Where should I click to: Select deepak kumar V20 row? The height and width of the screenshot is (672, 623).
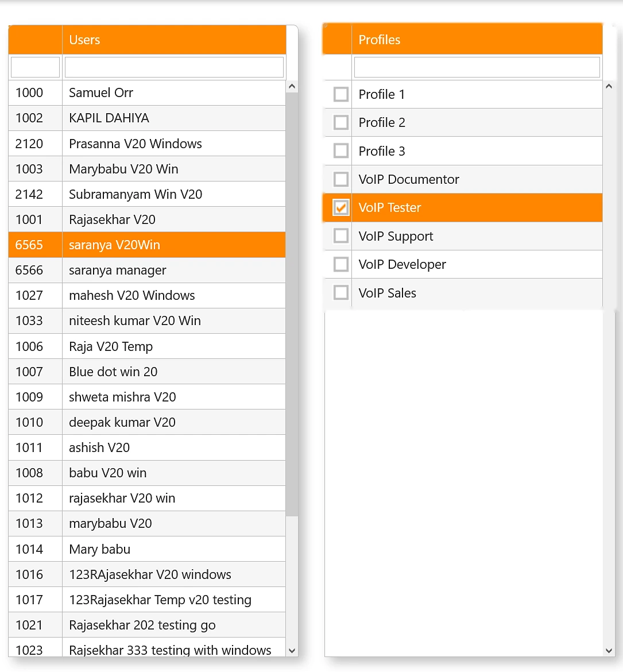tap(147, 422)
